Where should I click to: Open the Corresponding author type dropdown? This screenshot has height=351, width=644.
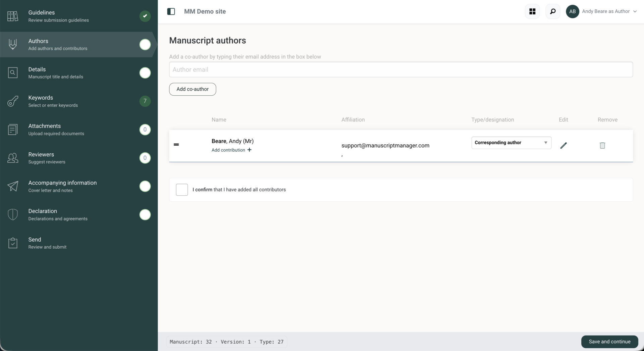point(511,143)
